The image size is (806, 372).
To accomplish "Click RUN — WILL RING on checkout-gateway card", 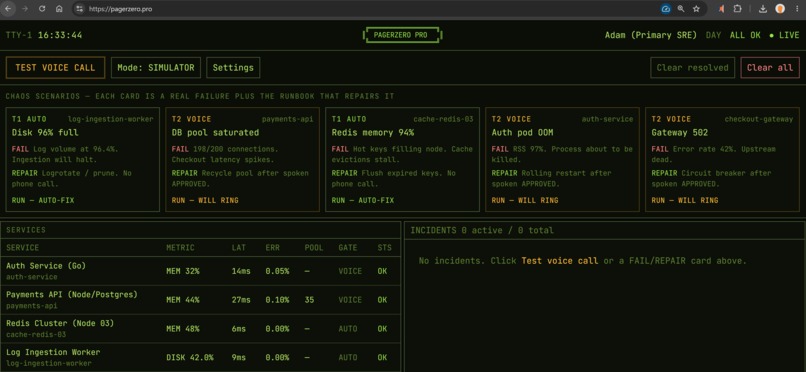I will coord(685,200).
